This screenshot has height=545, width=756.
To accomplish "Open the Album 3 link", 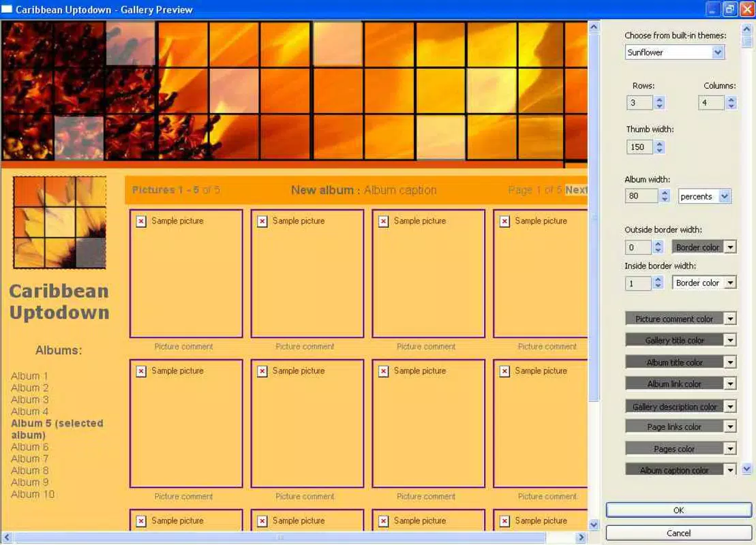I will coord(29,399).
